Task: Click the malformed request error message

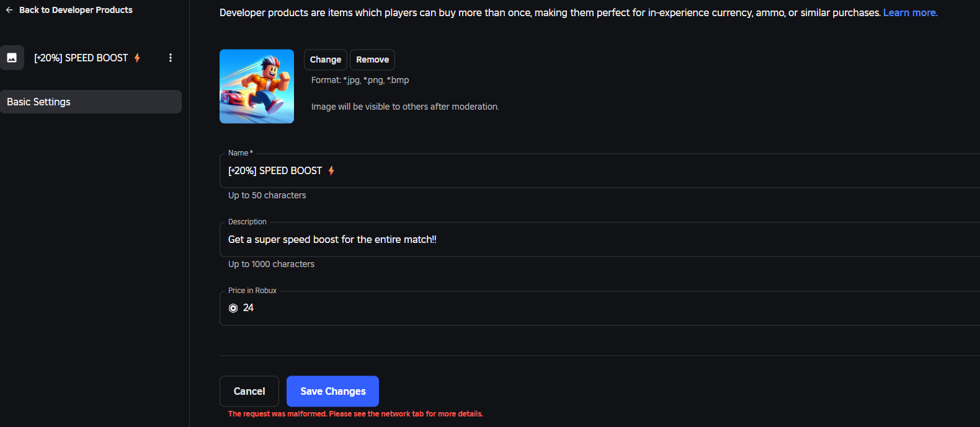Action: [x=355, y=414]
